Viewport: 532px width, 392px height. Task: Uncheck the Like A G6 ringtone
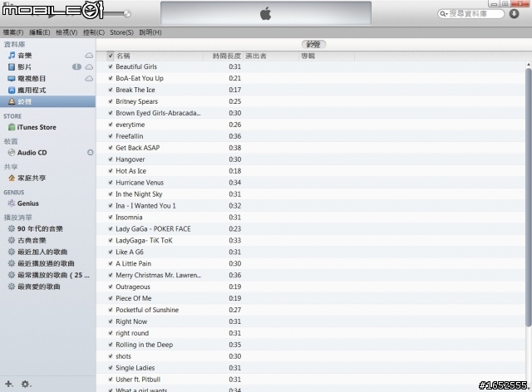click(x=111, y=252)
